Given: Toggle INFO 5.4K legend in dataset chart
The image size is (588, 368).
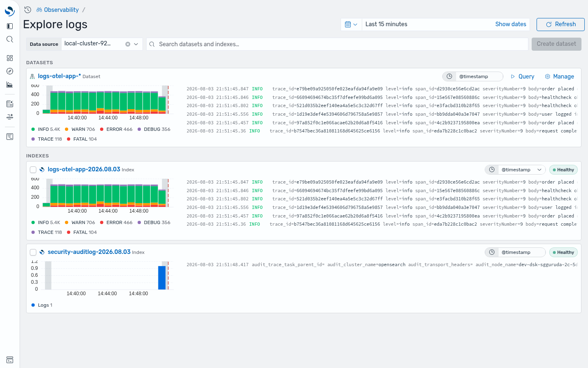Looking at the screenshot, I should click(45, 129).
